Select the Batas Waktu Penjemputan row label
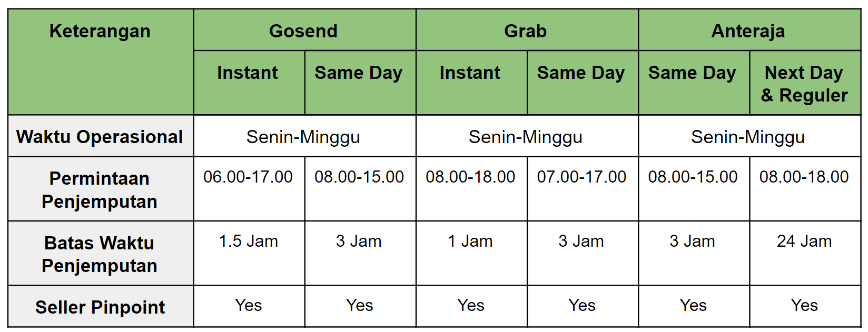Viewport: 868px width, 332px height. [x=100, y=253]
